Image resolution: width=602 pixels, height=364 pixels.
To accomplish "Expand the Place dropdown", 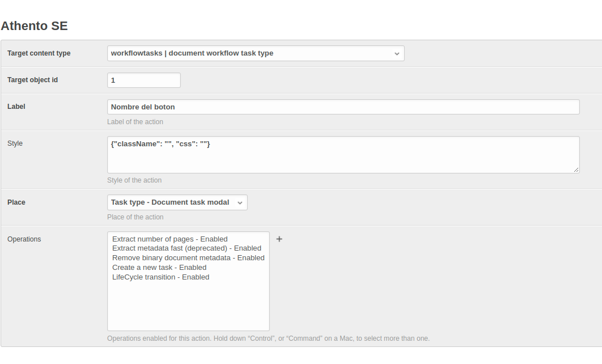I will [x=177, y=202].
